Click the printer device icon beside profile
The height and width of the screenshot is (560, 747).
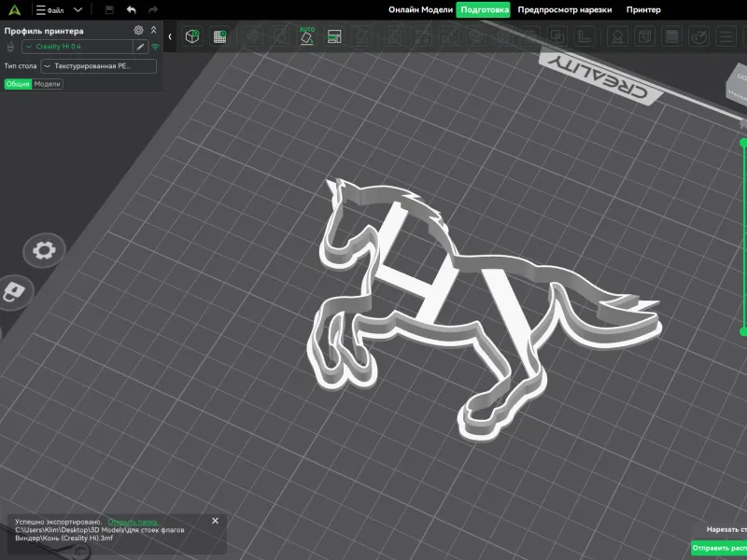coord(10,47)
